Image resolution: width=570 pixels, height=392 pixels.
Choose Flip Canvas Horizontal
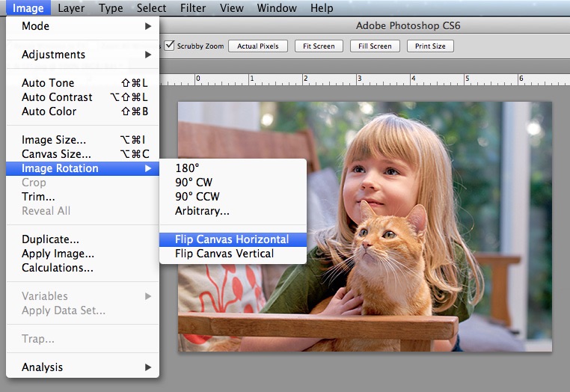232,239
